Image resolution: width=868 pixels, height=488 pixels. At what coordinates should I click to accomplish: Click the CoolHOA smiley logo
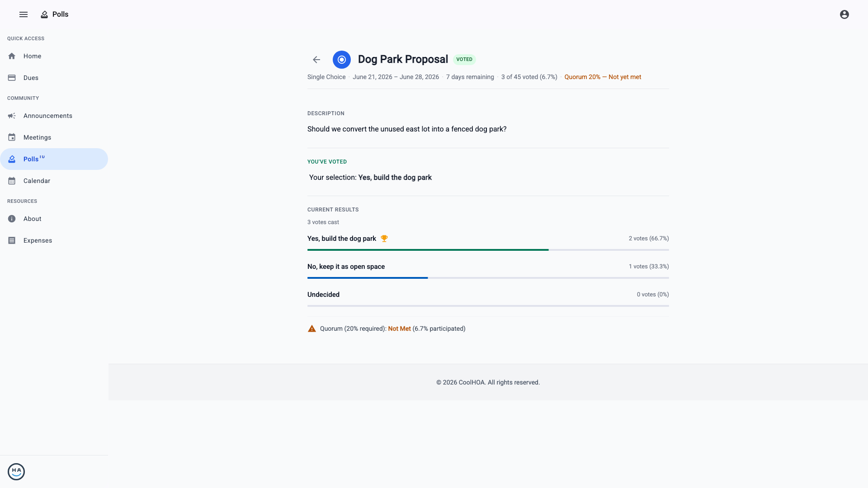[x=16, y=472]
